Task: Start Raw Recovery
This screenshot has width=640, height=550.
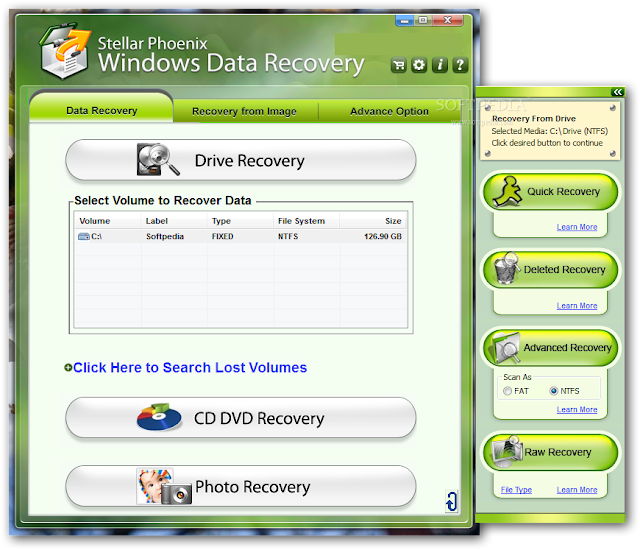Action: coord(550,452)
